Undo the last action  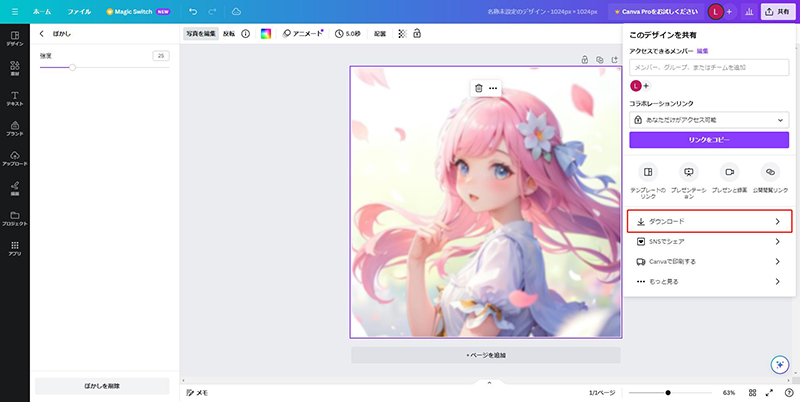[193, 11]
